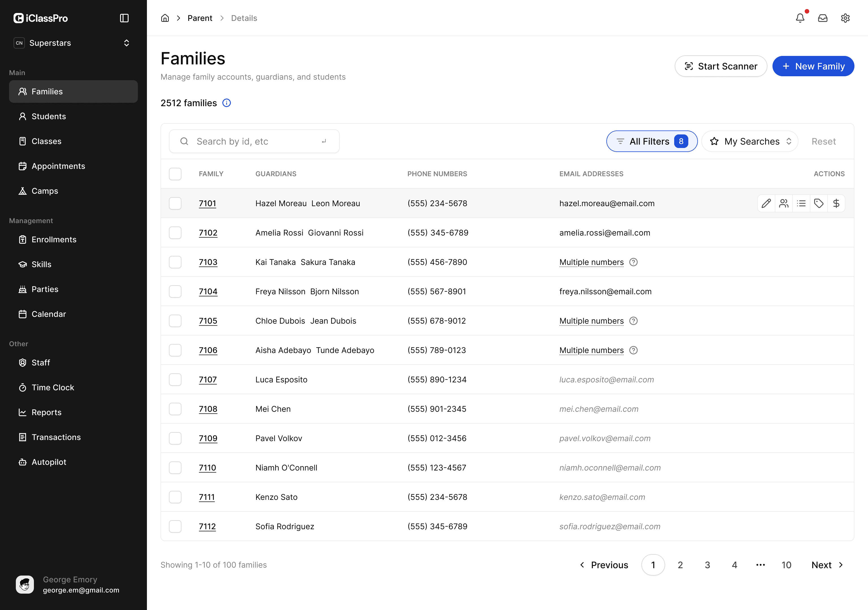Click Start Scanner button
This screenshot has width=868, height=610.
coord(721,67)
